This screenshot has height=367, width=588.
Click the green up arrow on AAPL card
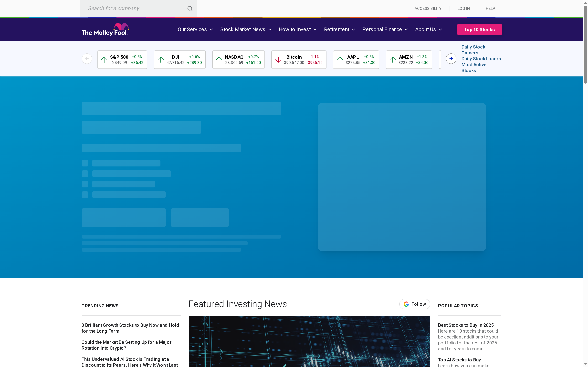tap(339, 59)
